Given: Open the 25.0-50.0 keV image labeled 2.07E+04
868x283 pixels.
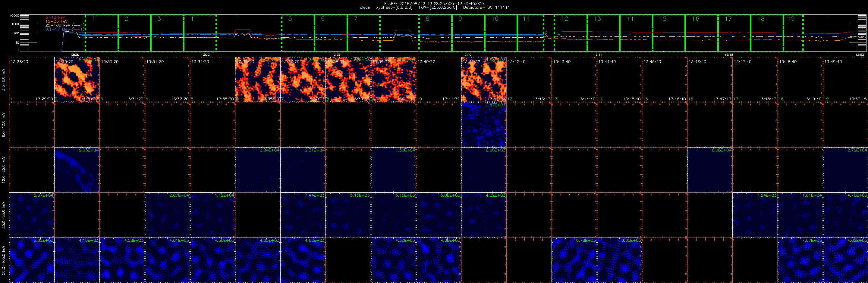Looking at the screenshot, I should point(168,215).
